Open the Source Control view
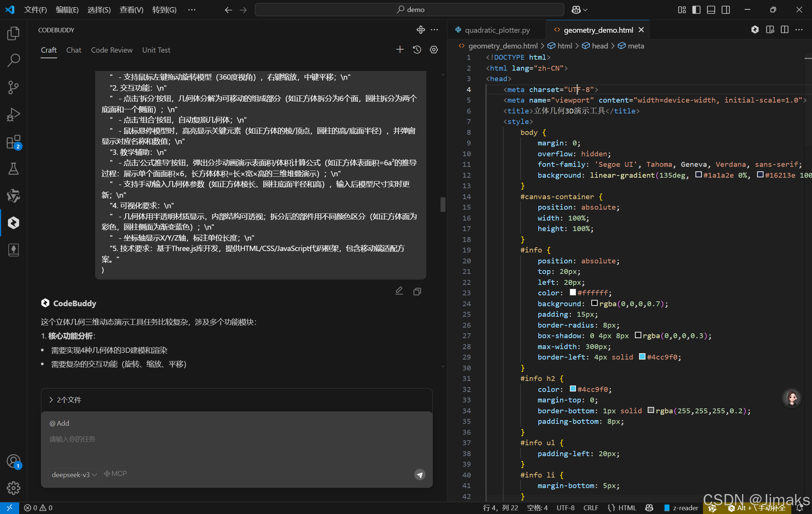The height and width of the screenshot is (514, 812). click(x=13, y=87)
